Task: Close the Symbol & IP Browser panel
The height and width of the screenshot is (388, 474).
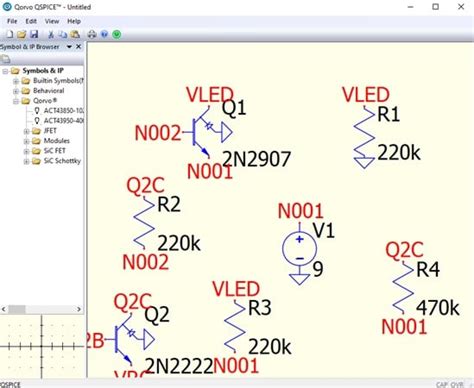Action: pyautogui.click(x=79, y=47)
